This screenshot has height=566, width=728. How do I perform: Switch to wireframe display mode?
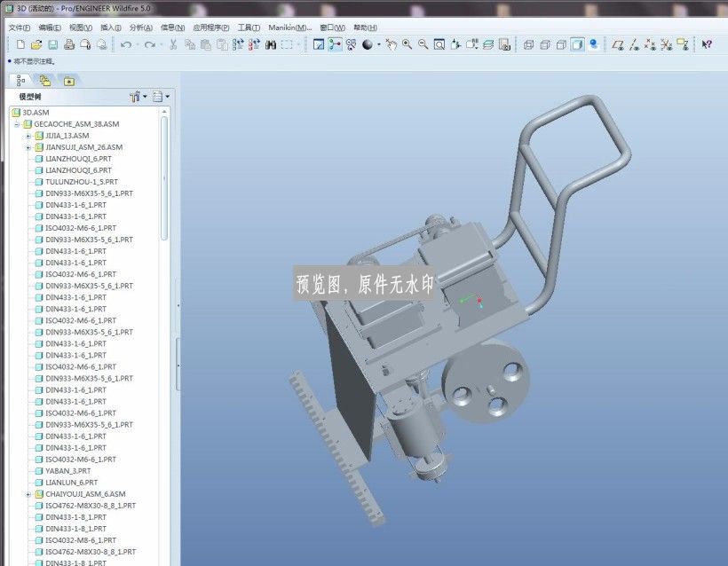click(529, 44)
